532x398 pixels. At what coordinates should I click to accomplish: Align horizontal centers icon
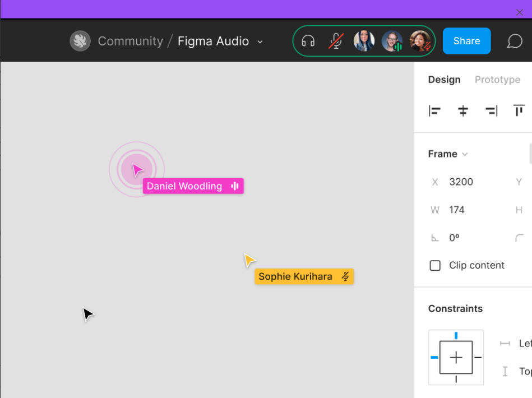coord(463,111)
